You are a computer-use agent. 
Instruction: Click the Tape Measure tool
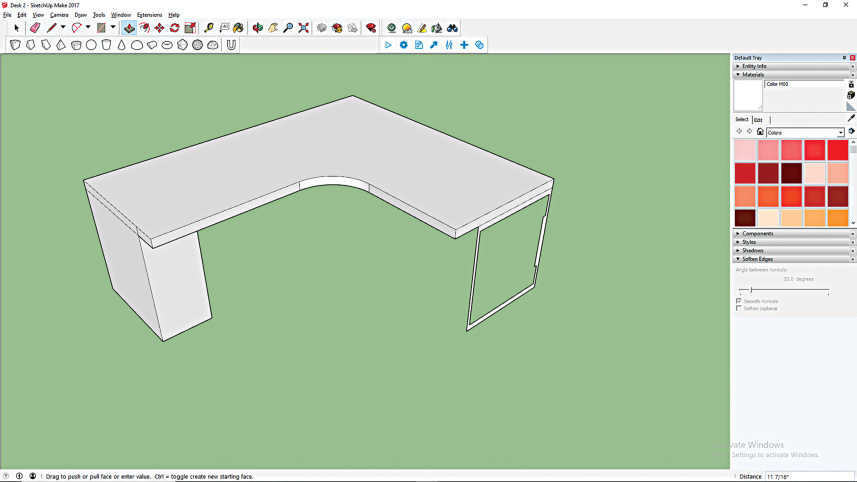coord(208,28)
